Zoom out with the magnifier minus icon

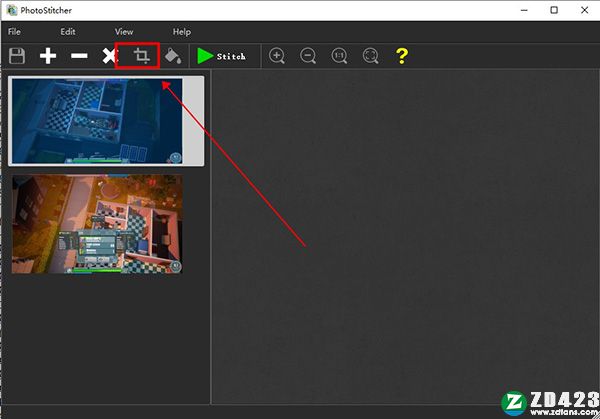[308, 56]
